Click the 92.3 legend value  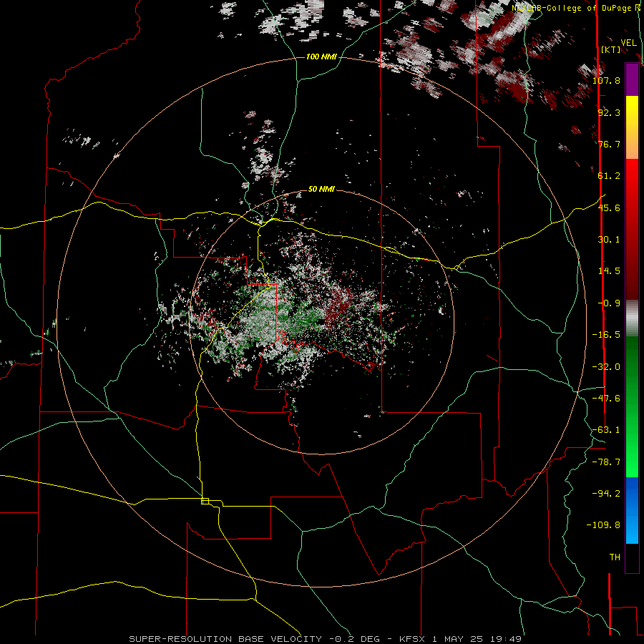[609, 112]
